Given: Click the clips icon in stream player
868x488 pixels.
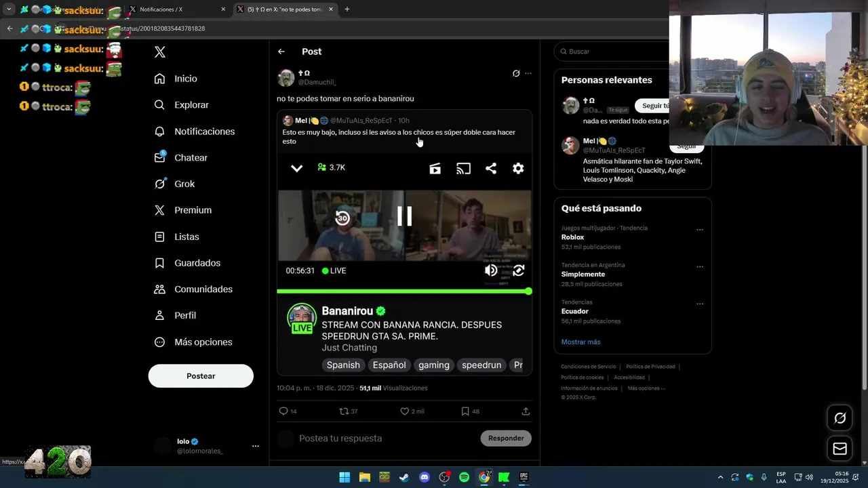Looking at the screenshot, I should tap(435, 169).
